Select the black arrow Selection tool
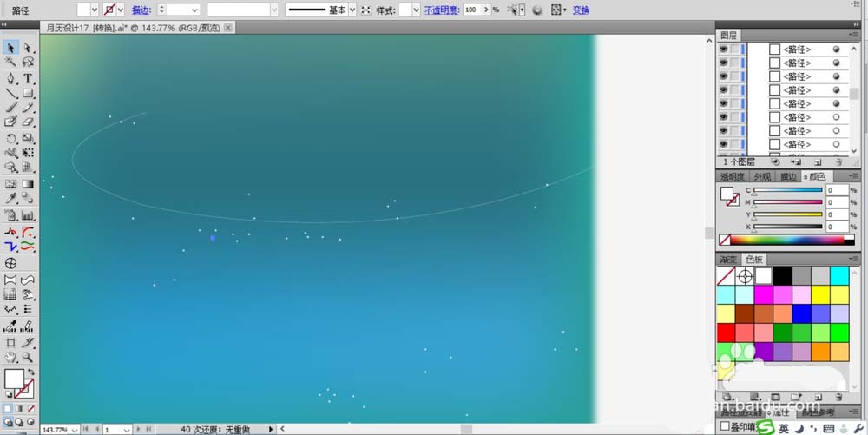Viewport: 868px width, 435px height. [x=10, y=48]
